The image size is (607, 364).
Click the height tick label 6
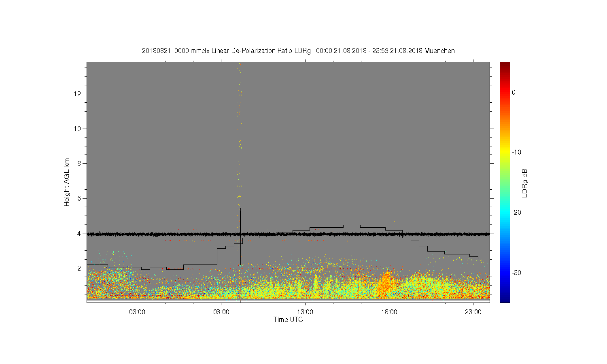click(80, 198)
